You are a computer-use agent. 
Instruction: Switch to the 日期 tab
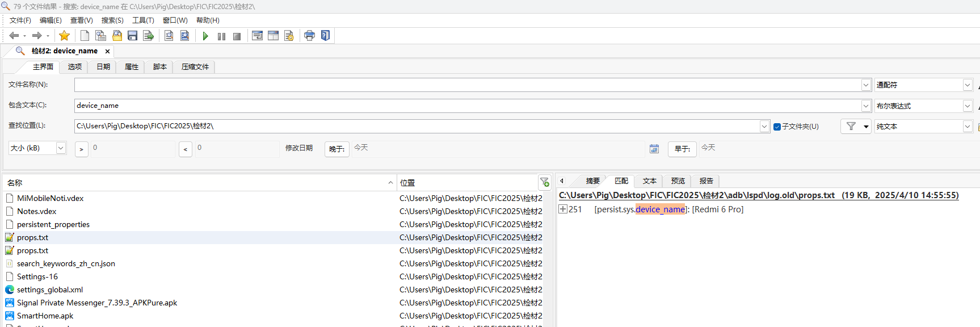[103, 67]
